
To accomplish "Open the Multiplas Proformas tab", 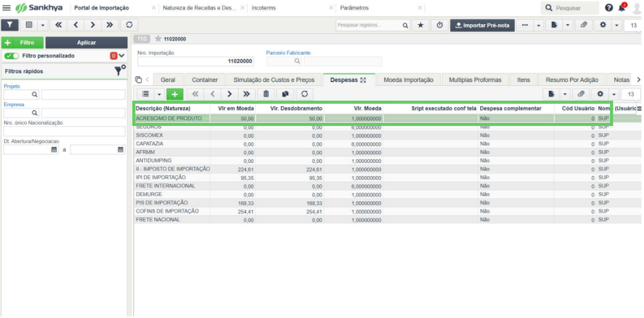I will [475, 80].
